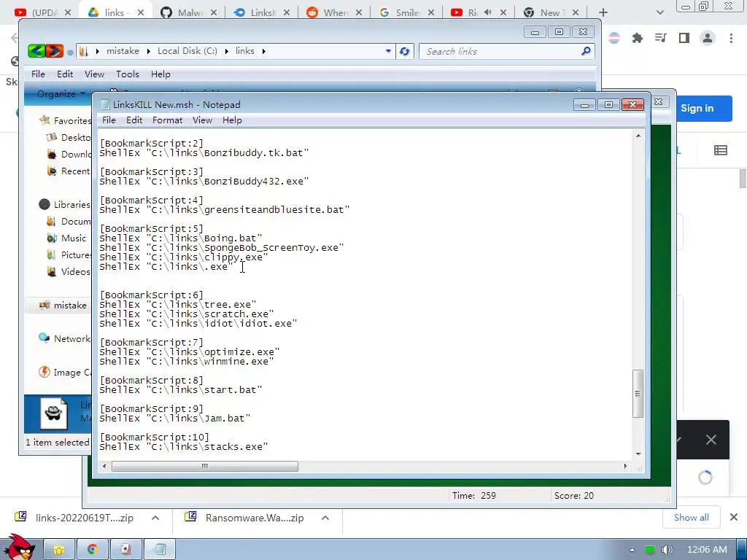Open Notepad's Help menu
Viewport: 747px width, 560px height.
(x=232, y=120)
